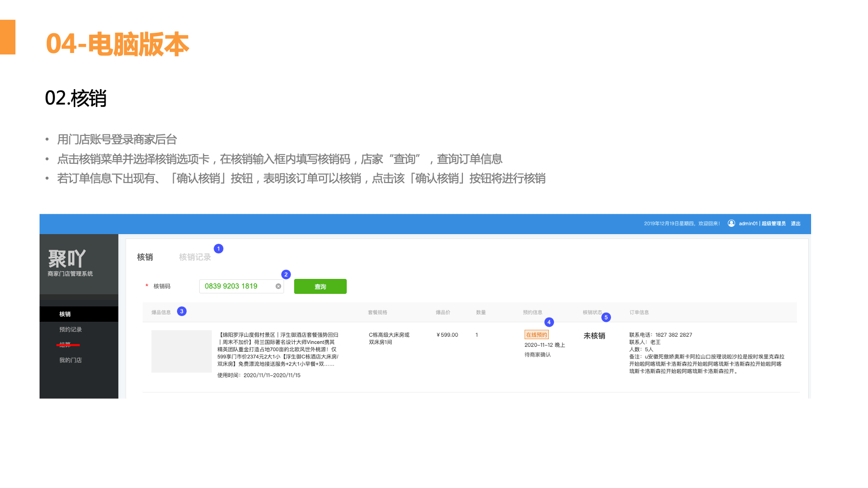Click the 待商家确认 status text
This screenshot has width=868, height=488.
537,355
